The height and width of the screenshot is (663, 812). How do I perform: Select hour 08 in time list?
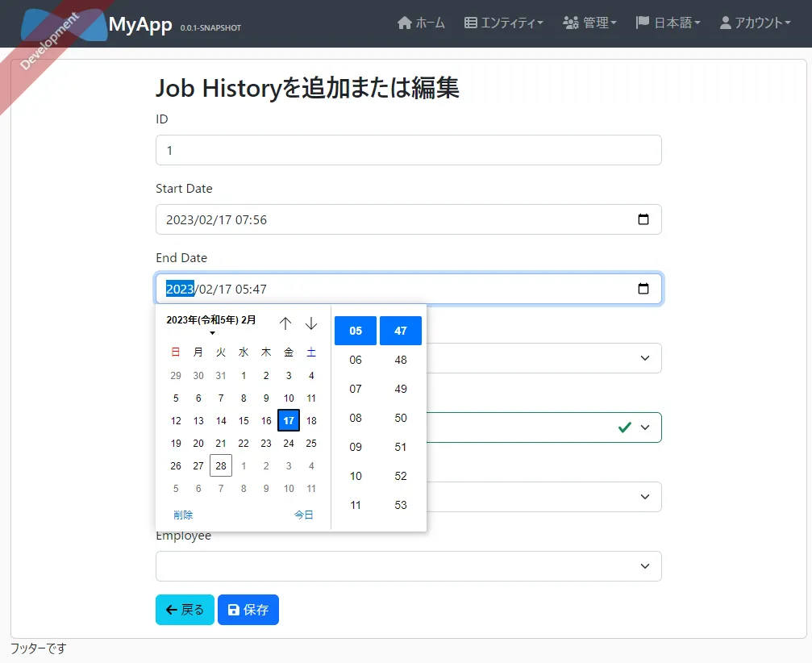pyautogui.click(x=356, y=418)
